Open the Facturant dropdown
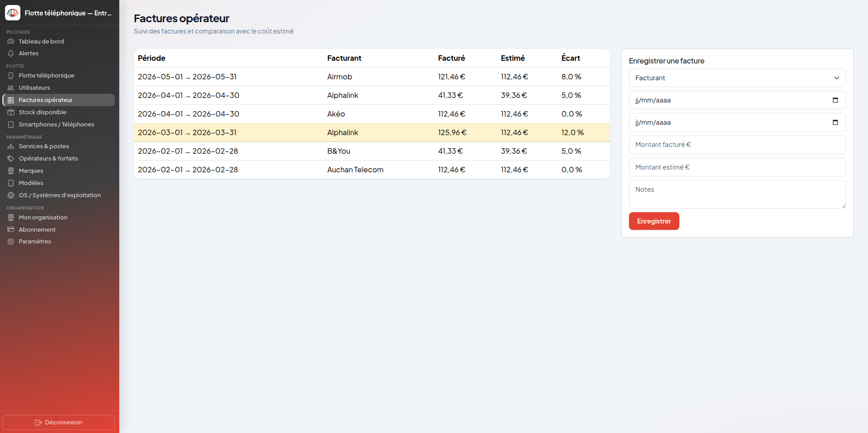The width and height of the screenshot is (868, 433). click(x=737, y=78)
